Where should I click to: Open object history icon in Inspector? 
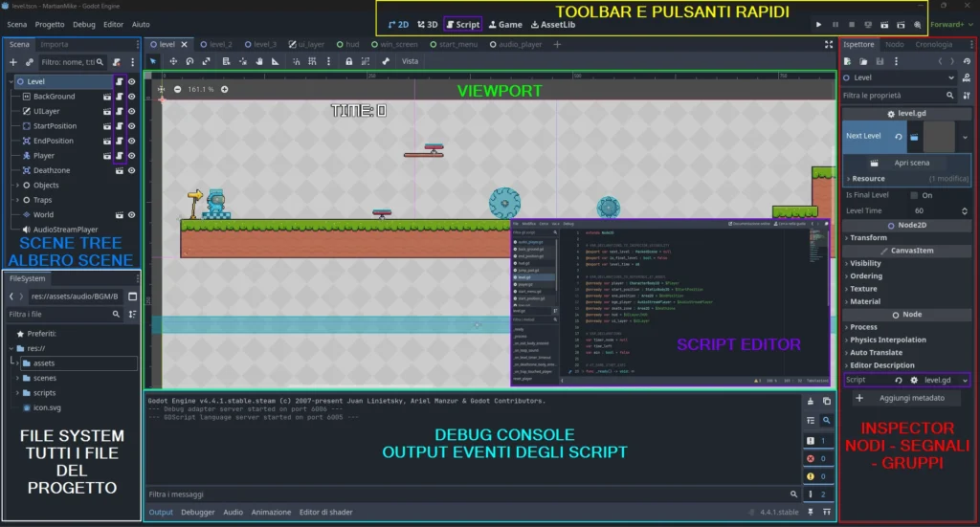click(967, 61)
